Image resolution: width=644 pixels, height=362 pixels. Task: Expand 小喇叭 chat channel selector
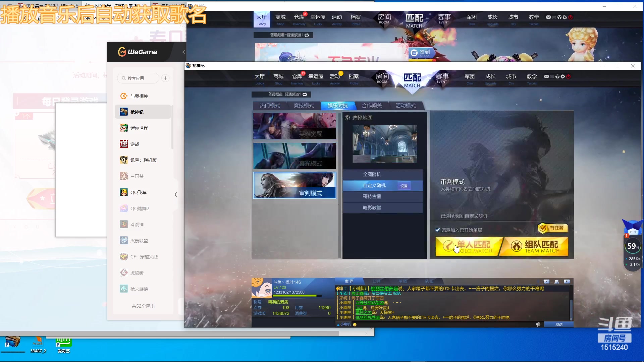click(343, 324)
